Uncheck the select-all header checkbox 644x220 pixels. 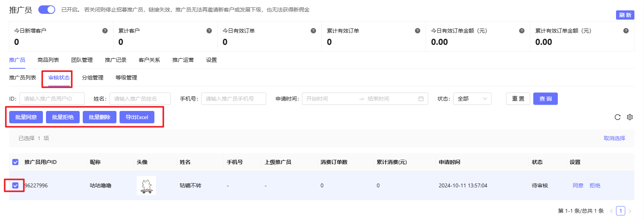15,162
